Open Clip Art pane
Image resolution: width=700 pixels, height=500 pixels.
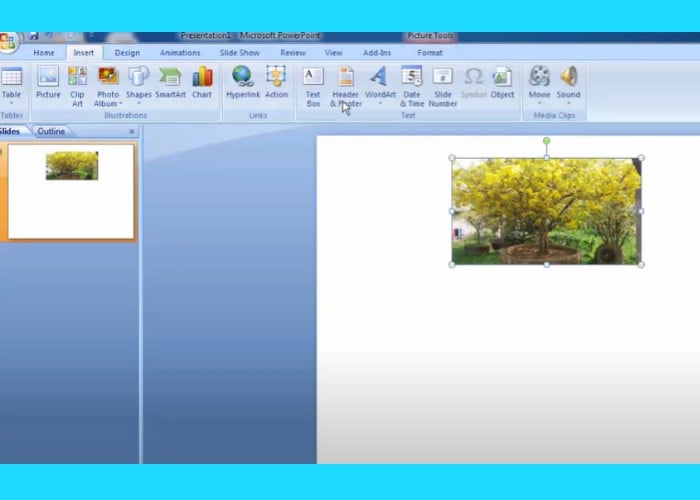click(77, 87)
